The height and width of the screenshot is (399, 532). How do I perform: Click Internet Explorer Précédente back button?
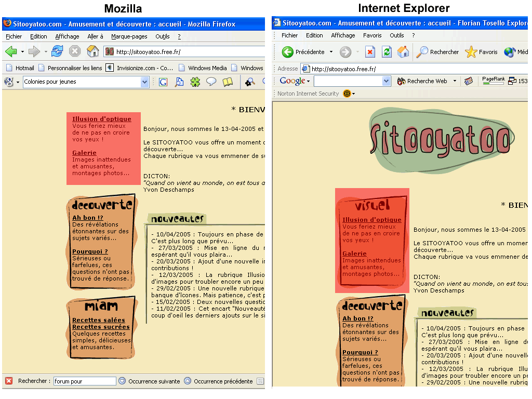(x=303, y=52)
